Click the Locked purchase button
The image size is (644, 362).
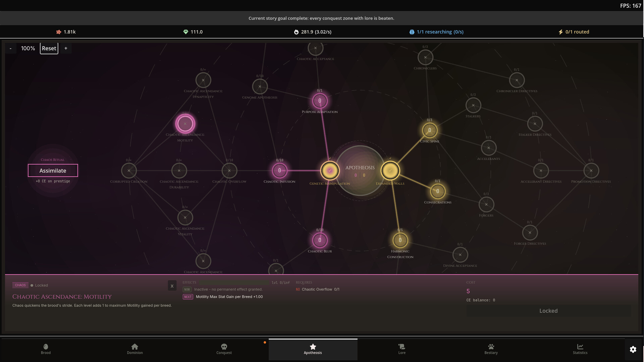548,311
